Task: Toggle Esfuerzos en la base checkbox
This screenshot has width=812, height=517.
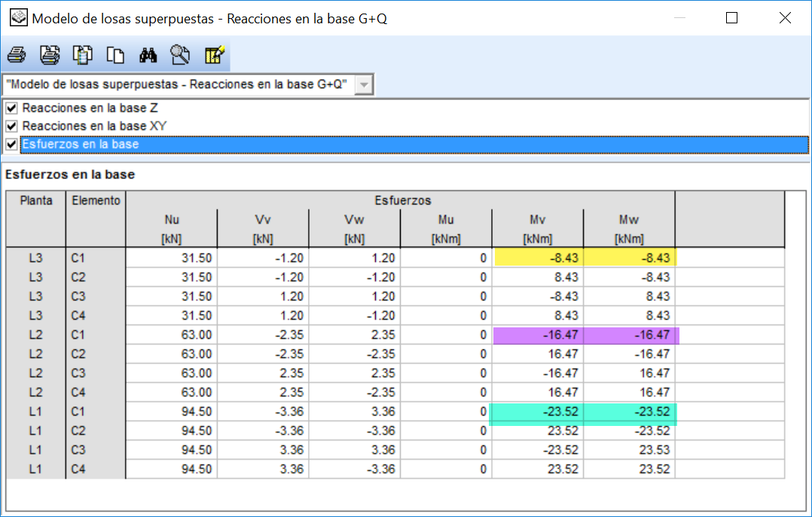Action: [11, 144]
